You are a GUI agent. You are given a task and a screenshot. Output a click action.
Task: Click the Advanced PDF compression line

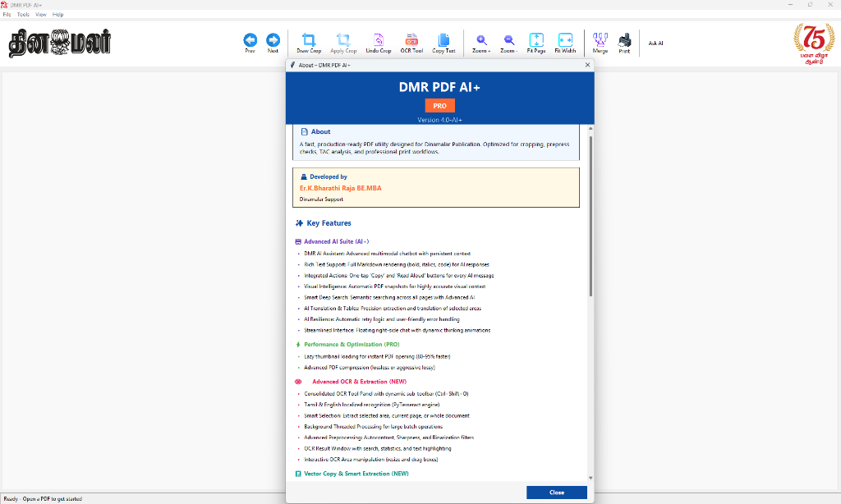370,368
